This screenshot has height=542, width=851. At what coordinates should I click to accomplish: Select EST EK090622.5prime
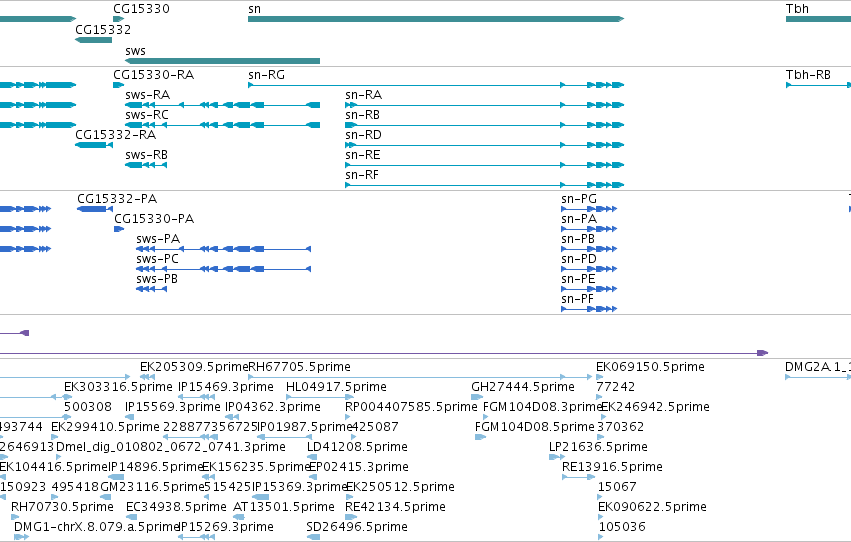652,507
